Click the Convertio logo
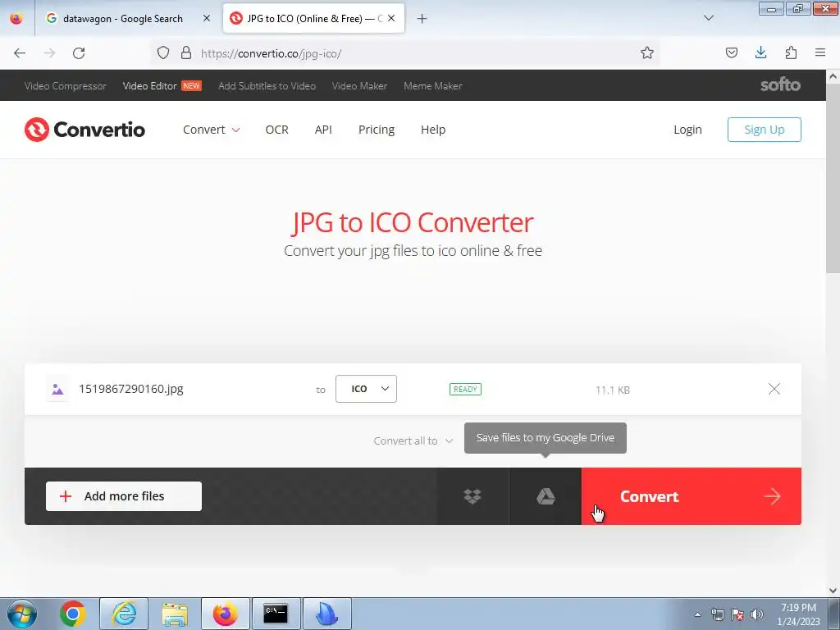This screenshot has height=630, width=840. [x=84, y=130]
